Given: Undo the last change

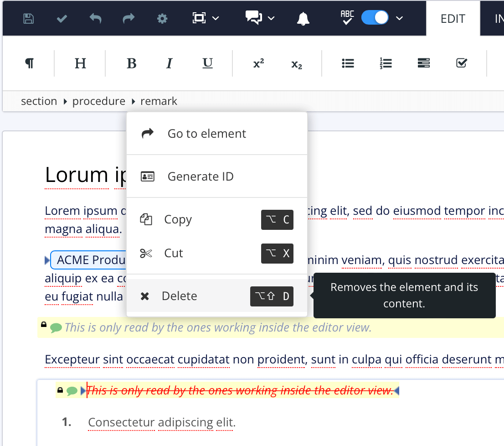Looking at the screenshot, I should click(95, 18).
